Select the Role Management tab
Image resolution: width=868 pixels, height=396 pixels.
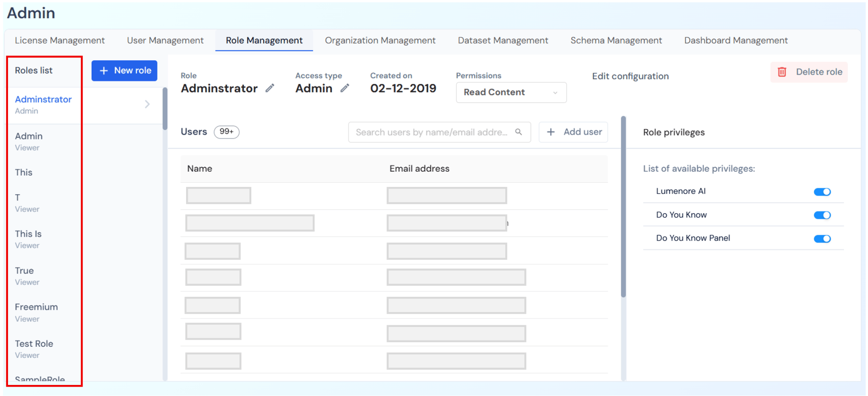264,40
